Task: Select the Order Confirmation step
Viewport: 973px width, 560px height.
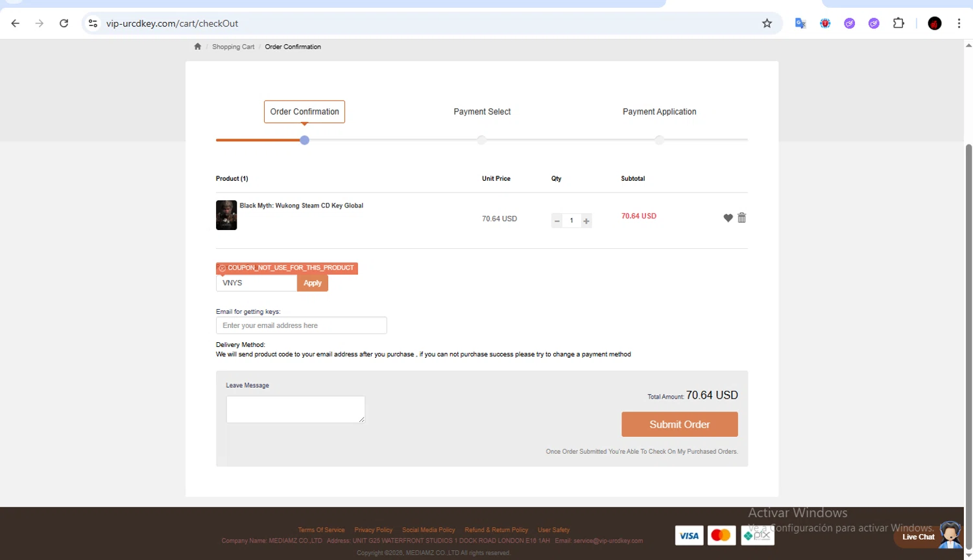Action: [x=304, y=111]
